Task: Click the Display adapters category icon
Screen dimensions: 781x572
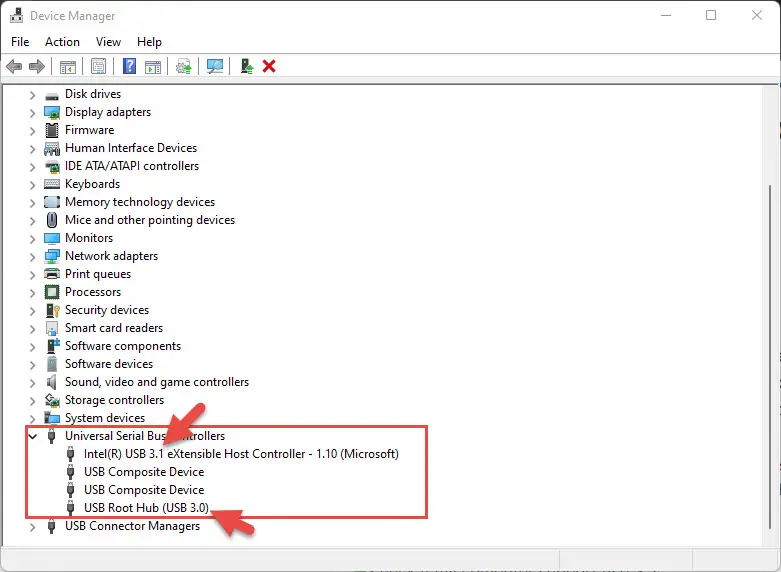Action: coord(52,113)
